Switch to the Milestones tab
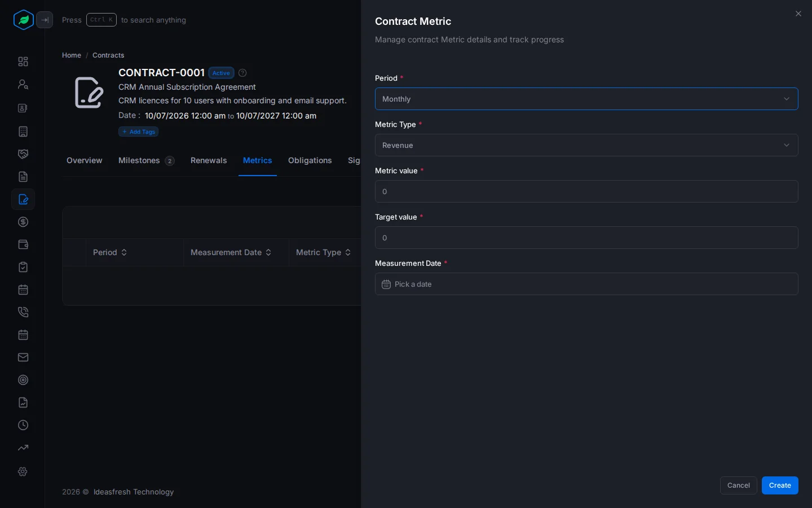The height and width of the screenshot is (508, 812). [x=147, y=160]
